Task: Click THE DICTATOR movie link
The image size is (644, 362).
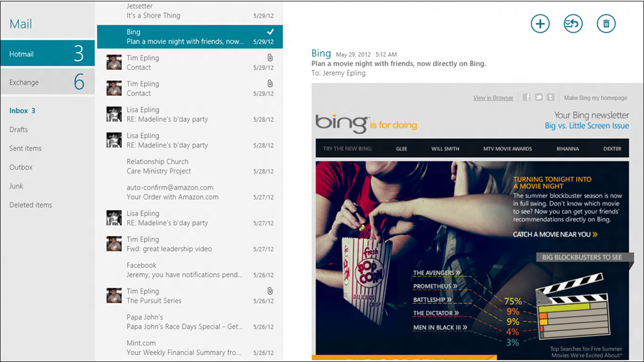Action: [436, 314]
